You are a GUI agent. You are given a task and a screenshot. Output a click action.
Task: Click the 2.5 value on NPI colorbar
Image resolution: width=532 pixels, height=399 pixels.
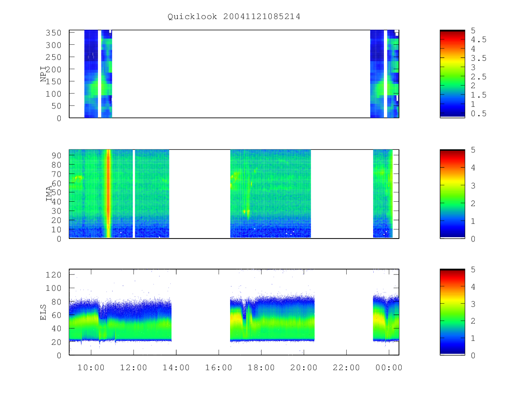pyautogui.click(x=478, y=77)
